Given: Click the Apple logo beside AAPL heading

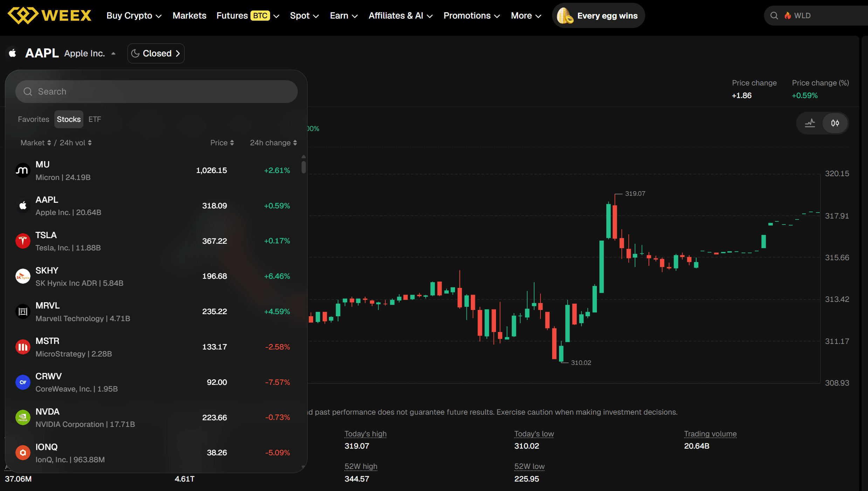Looking at the screenshot, I should click(13, 53).
